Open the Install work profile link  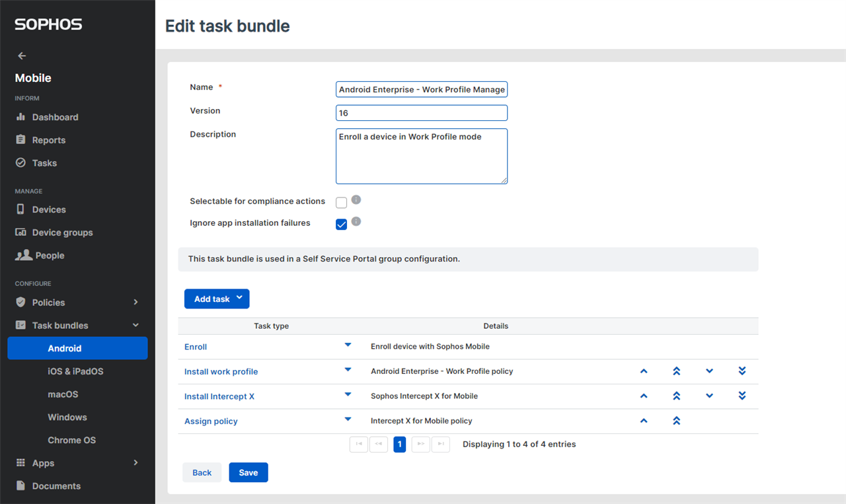[x=221, y=371]
